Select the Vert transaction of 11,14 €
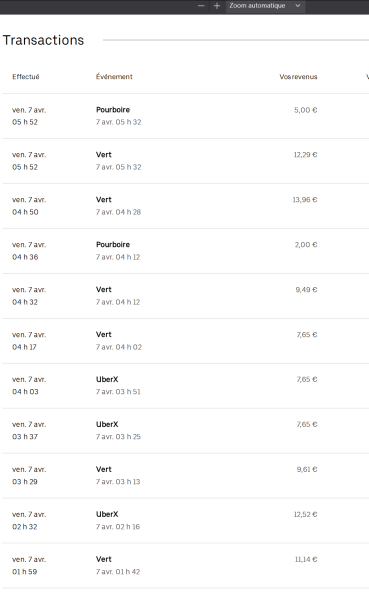369x600 pixels. point(186,566)
